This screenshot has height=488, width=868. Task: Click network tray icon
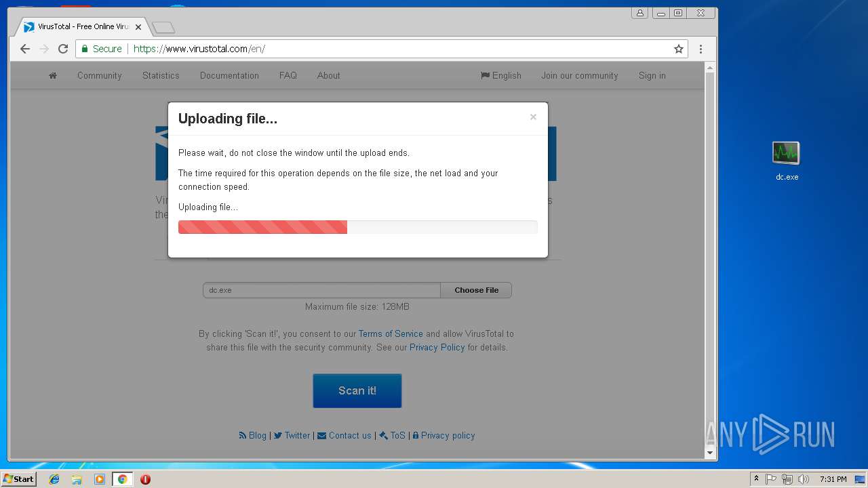[x=787, y=479]
